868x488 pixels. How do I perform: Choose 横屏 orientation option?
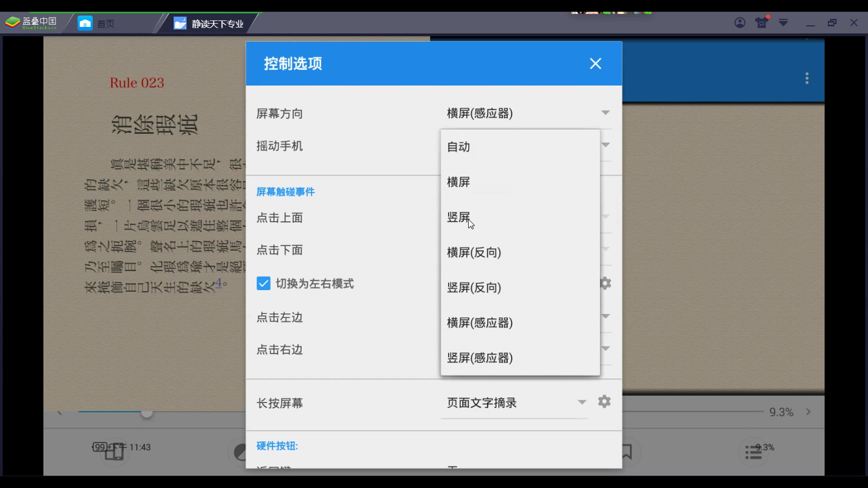(520, 182)
